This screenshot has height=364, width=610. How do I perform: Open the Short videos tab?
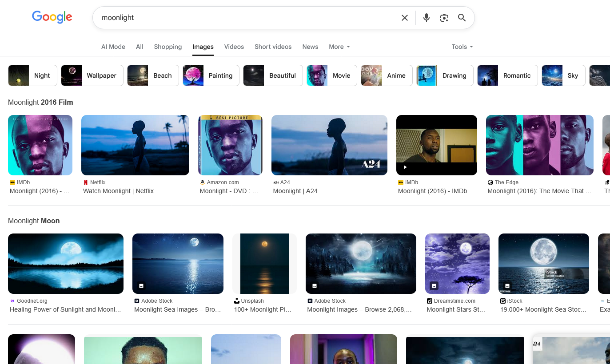pos(273,47)
